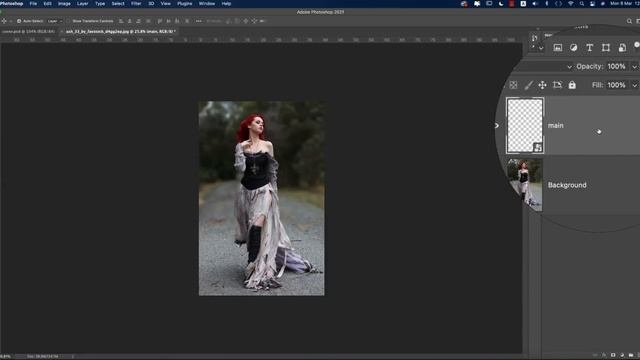The image size is (640, 360).
Task: Open the Filter menu
Action: [x=136, y=4]
